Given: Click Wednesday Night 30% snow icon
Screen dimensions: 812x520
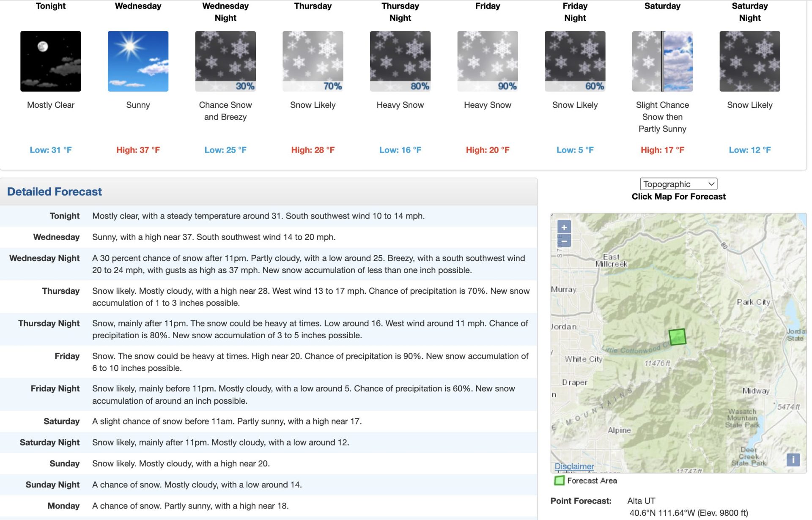Looking at the screenshot, I should click(x=225, y=61).
